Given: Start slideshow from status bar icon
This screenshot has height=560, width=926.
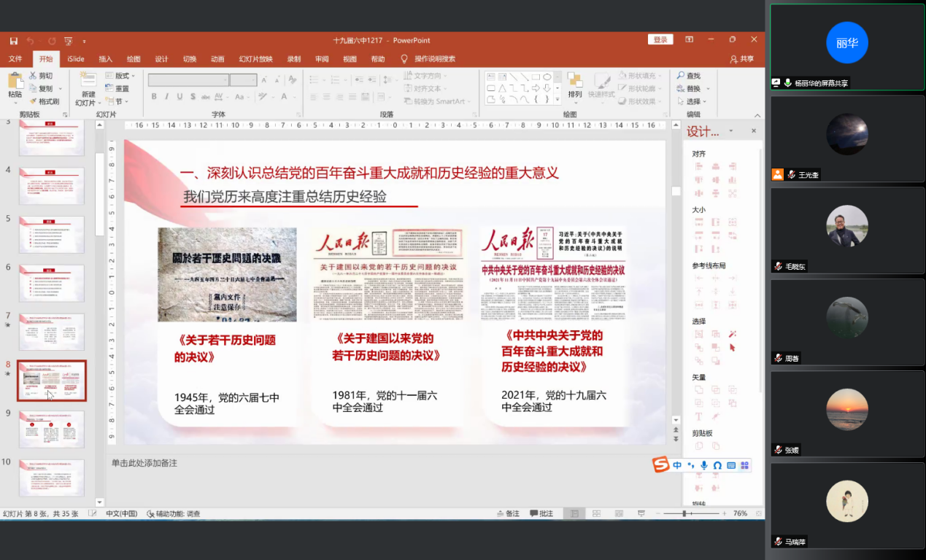Looking at the screenshot, I should coord(640,513).
